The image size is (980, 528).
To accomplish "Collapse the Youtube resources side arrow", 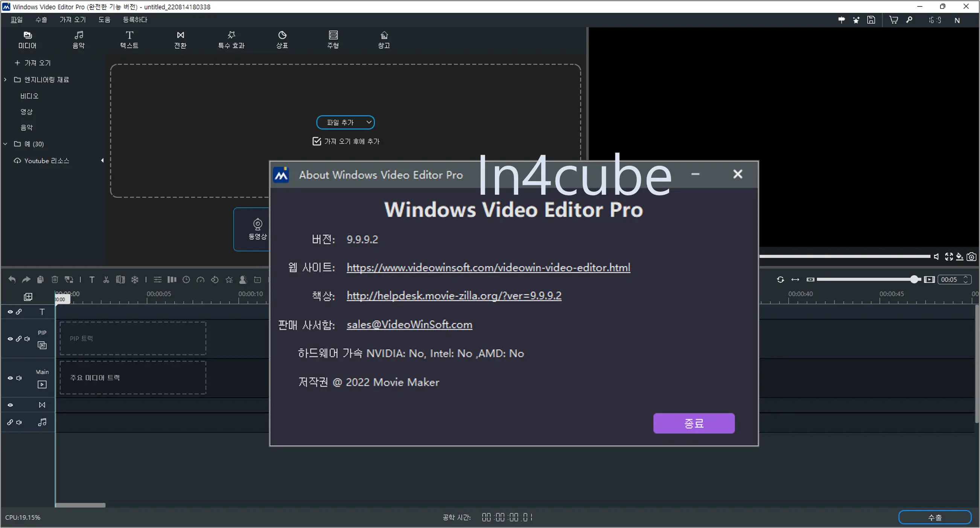I will click(102, 161).
